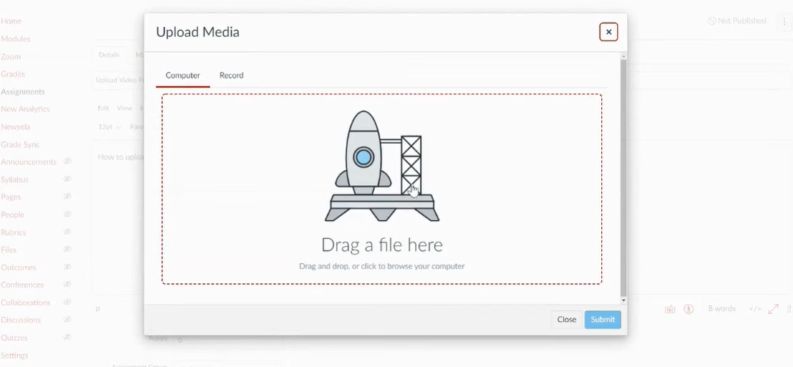Click 'Drag and drop, or click to browse' text
This screenshot has width=793, height=367.
pos(382,266)
